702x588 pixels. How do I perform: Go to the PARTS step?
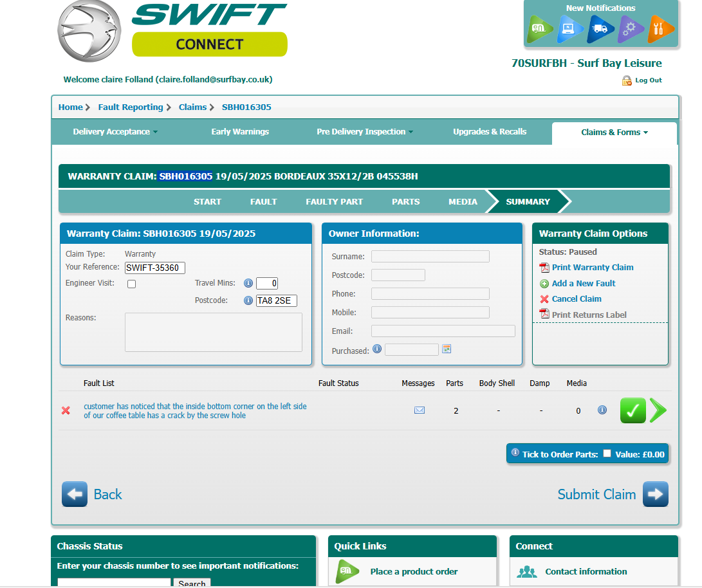coord(405,202)
